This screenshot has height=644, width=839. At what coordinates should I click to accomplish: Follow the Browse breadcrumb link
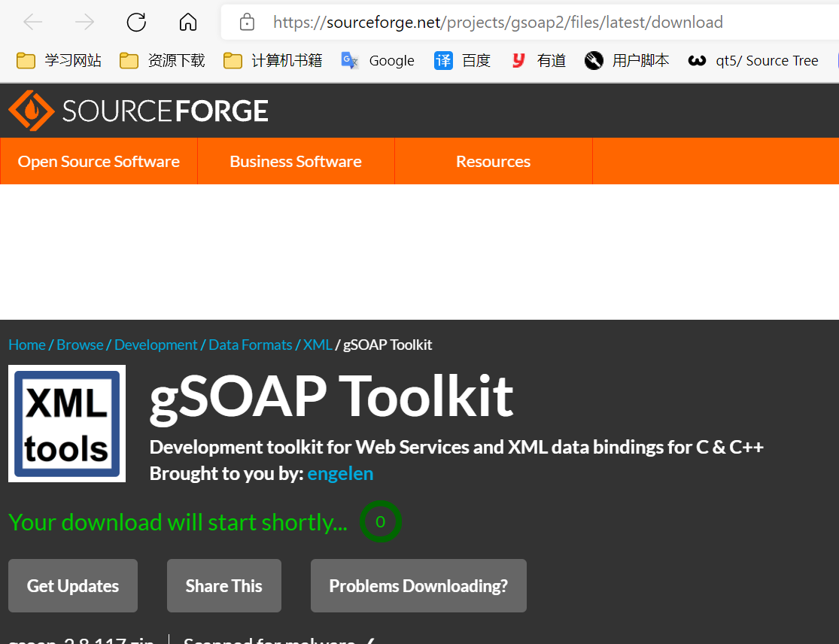[80, 345]
